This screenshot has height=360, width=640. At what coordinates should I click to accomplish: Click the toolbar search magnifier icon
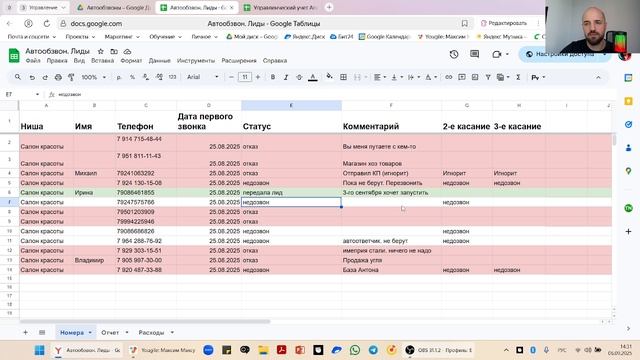coord(18,77)
